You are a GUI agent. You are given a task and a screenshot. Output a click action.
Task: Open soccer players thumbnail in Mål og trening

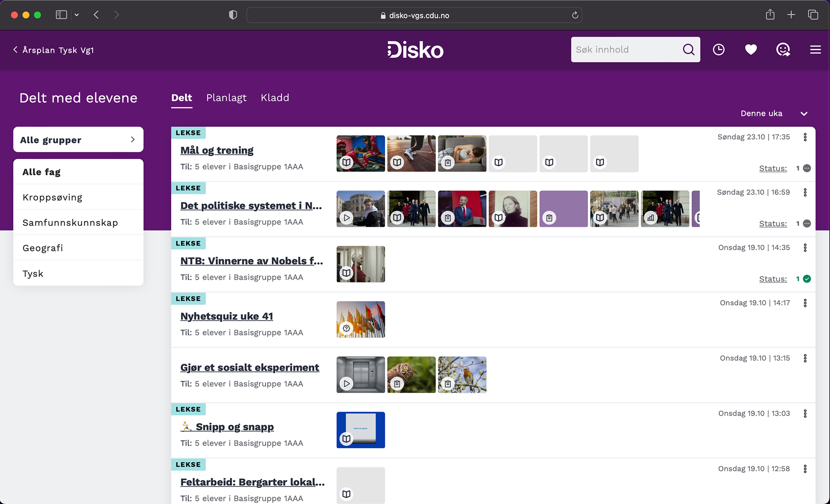coord(361,154)
